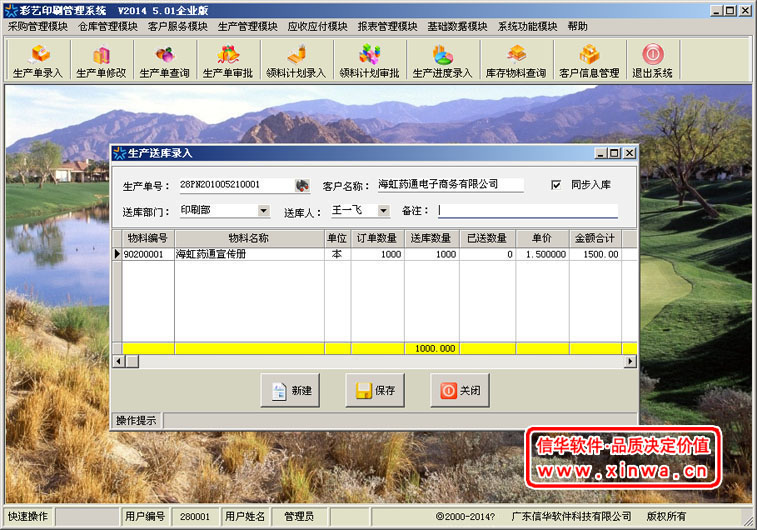Open 生产单录入 from the toolbar
Screen dimensions: 757x530
click(38, 60)
